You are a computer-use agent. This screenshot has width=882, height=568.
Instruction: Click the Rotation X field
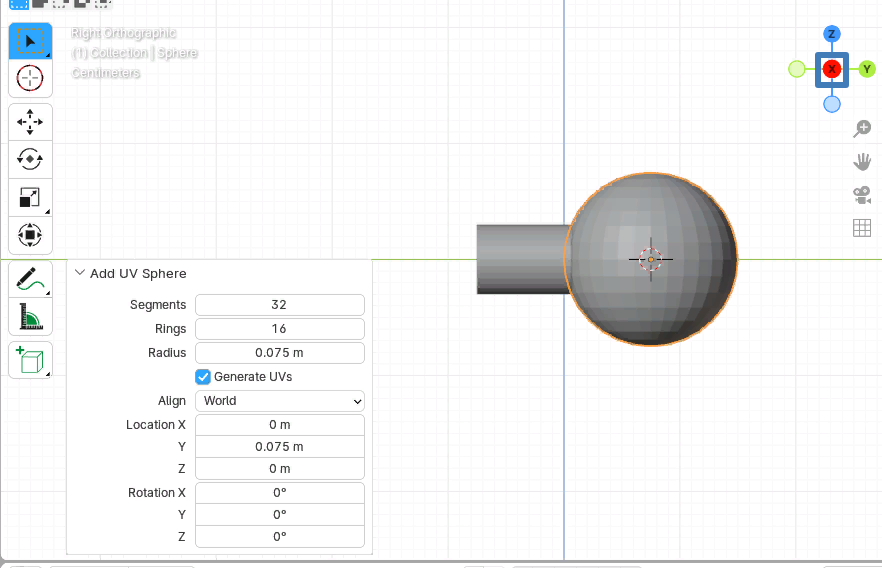tap(280, 493)
